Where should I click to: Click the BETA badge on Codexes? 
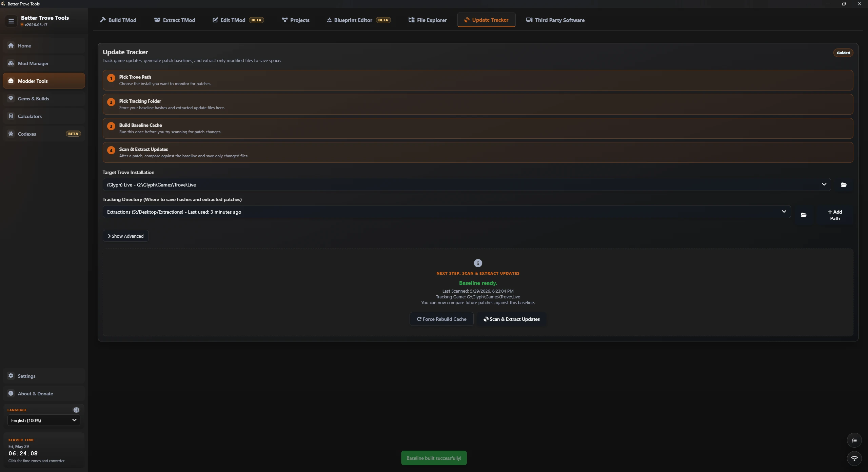tap(73, 134)
